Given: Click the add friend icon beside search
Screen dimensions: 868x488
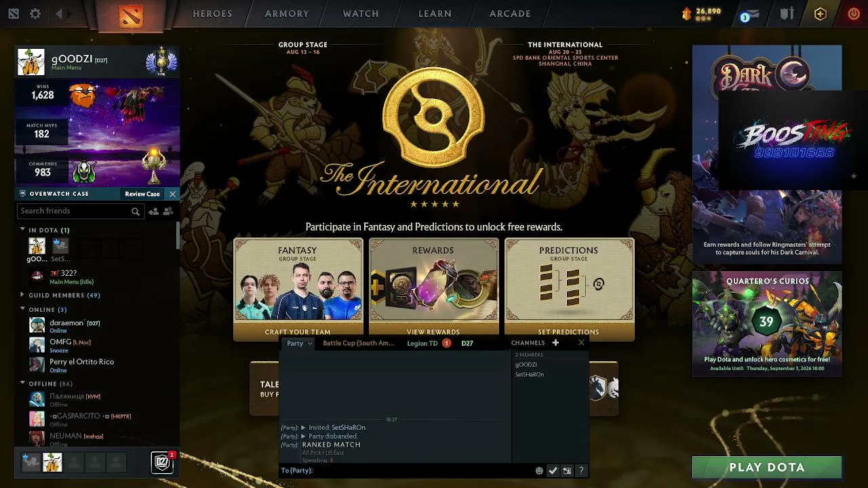Looking at the screenshot, I should tap(153, 211).
